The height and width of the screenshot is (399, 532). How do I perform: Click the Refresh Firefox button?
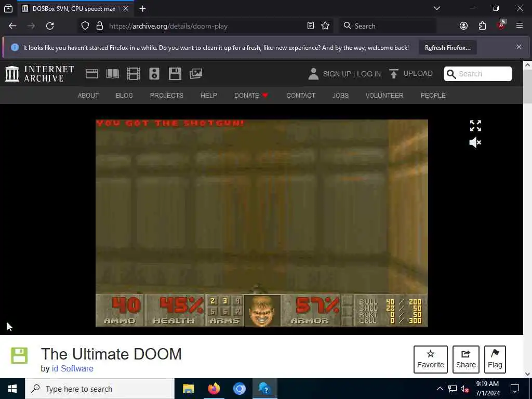click(x=447, y=48)
